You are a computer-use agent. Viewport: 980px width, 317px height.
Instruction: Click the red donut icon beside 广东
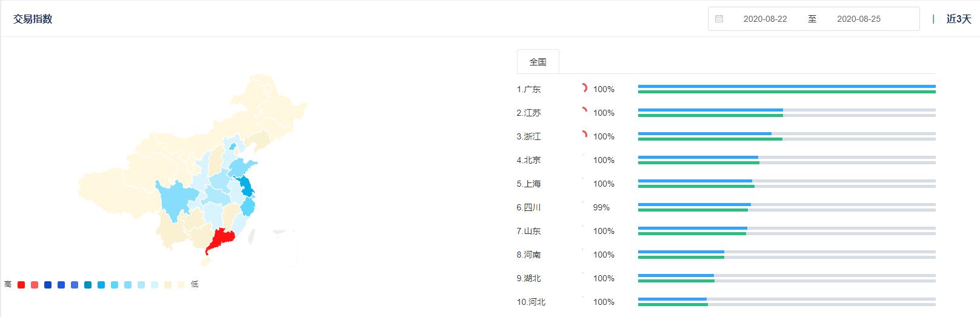(584, 88)
